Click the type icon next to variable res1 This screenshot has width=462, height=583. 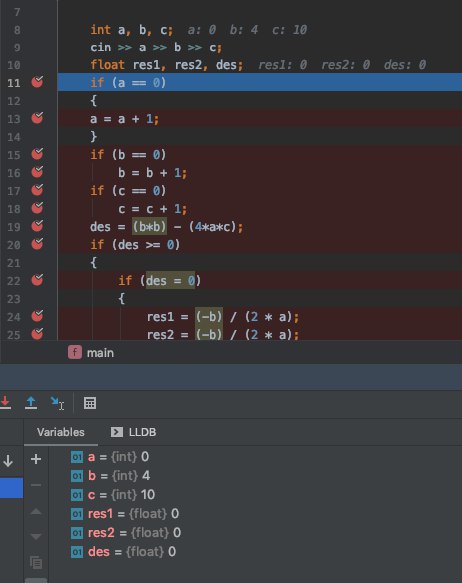(77, 514)
